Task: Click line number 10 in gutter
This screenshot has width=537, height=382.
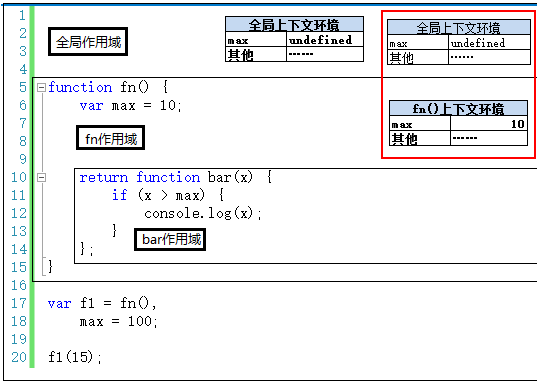Action: pyautogui.click(x=19, y=177)
